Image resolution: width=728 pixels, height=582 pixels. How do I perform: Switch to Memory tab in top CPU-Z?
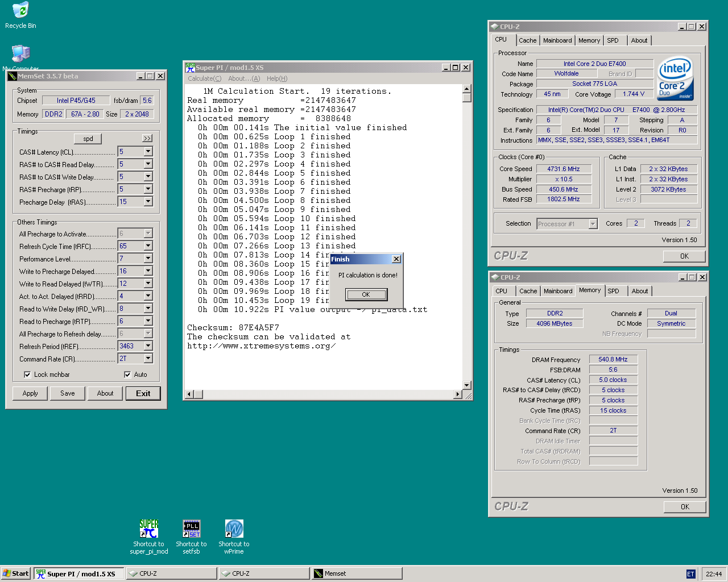point(589,40)
